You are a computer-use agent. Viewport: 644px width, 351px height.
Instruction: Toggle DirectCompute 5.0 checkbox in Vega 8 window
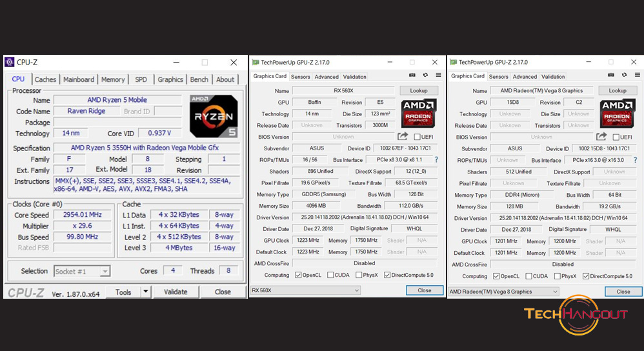tap(586, 276)
